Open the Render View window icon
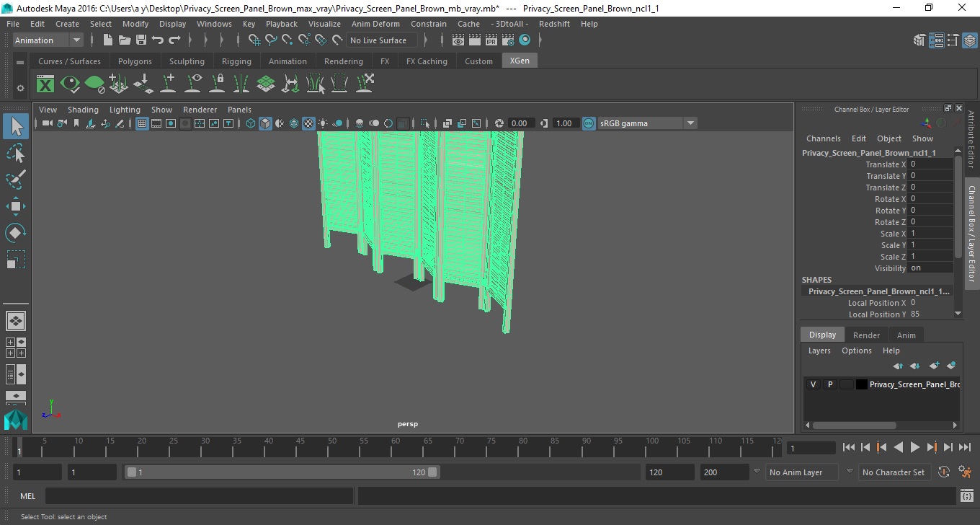Image resolution: width=980 pixels, height=525 pixels. pyautogui.click(x=458, y=40)
